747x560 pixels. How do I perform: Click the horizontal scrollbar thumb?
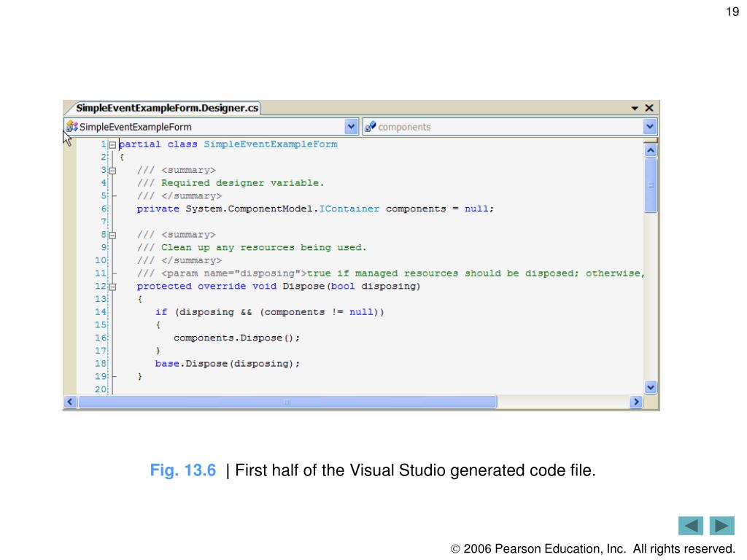[x=287, y=402]
